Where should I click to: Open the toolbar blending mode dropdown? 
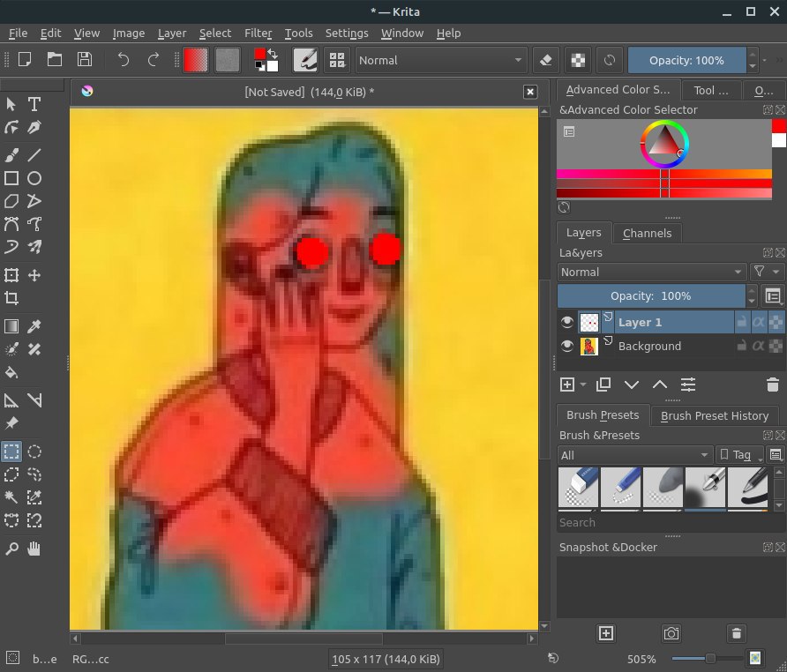click(x=441, y=60)
